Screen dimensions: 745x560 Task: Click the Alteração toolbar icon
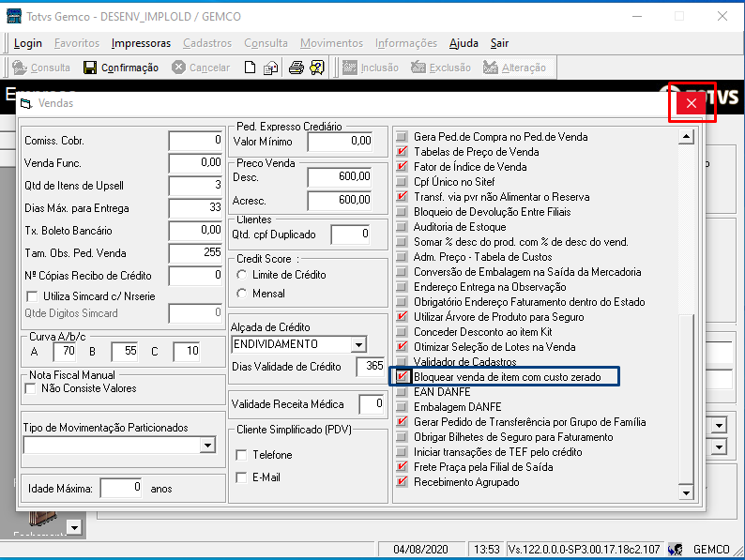click(x=491, y=68)
